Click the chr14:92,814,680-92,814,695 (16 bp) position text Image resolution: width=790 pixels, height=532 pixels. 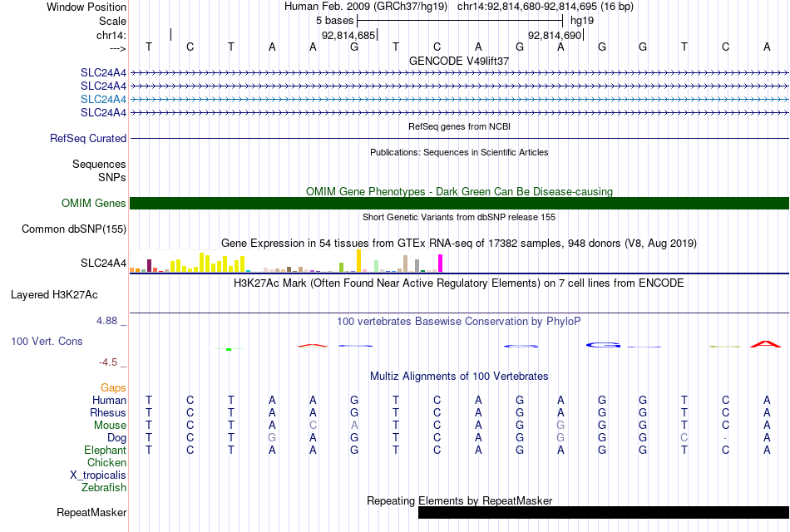click(546, 7)
